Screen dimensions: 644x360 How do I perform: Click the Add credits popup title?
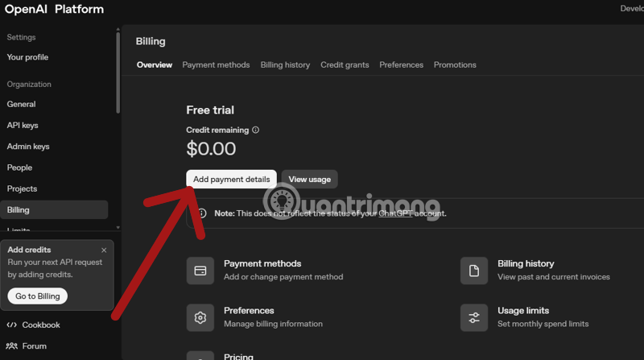[x=29, y=250]
